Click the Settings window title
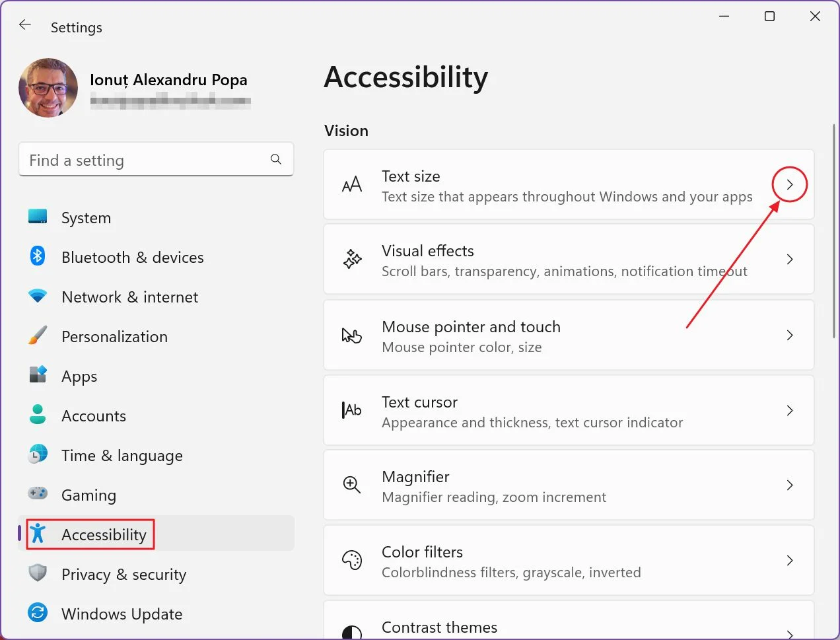Image resolution: width=840 pixels, height=640 pixels. coord(77,27)
